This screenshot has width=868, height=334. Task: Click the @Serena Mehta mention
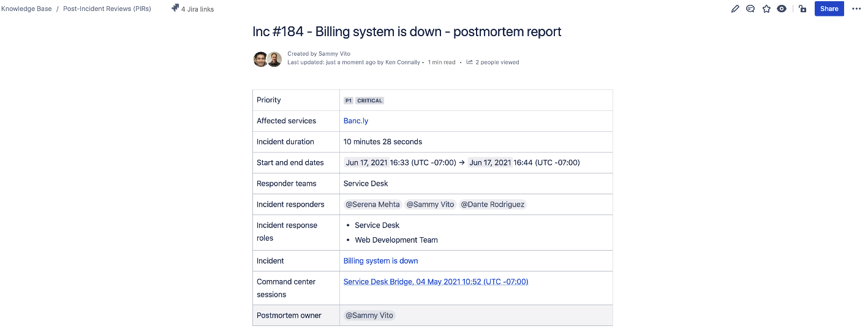372,205
